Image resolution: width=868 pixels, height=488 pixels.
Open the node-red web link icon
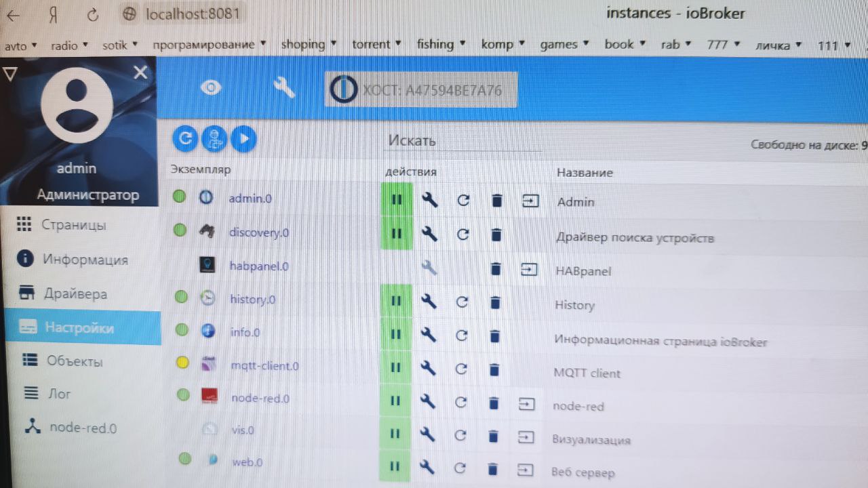click(526, 404)
